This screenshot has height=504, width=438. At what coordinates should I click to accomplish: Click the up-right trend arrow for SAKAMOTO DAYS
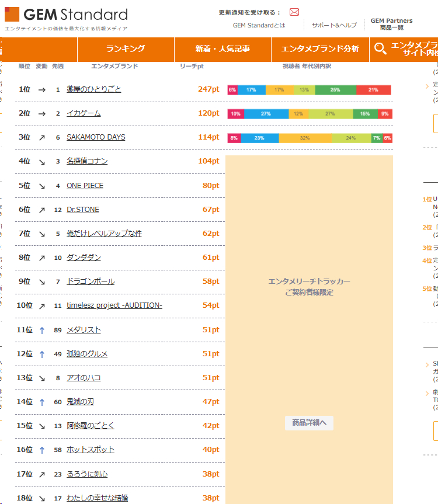[x=42, y=138]
